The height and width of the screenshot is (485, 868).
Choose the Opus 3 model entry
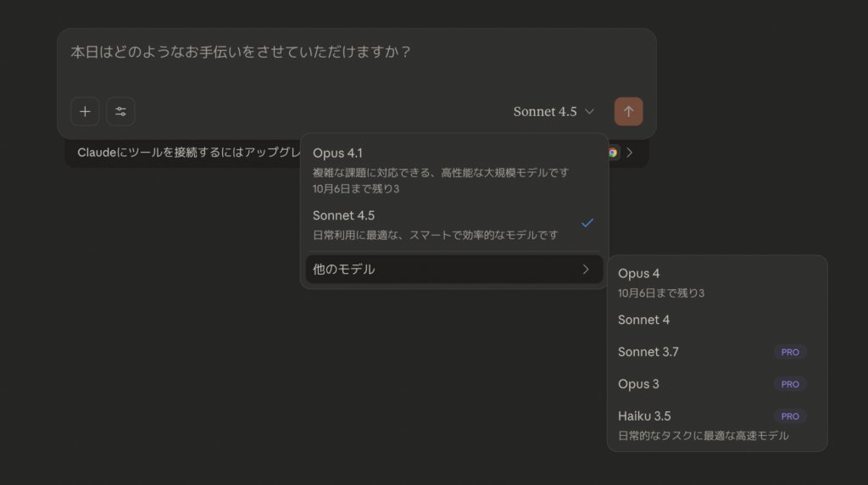pos(639,384)
